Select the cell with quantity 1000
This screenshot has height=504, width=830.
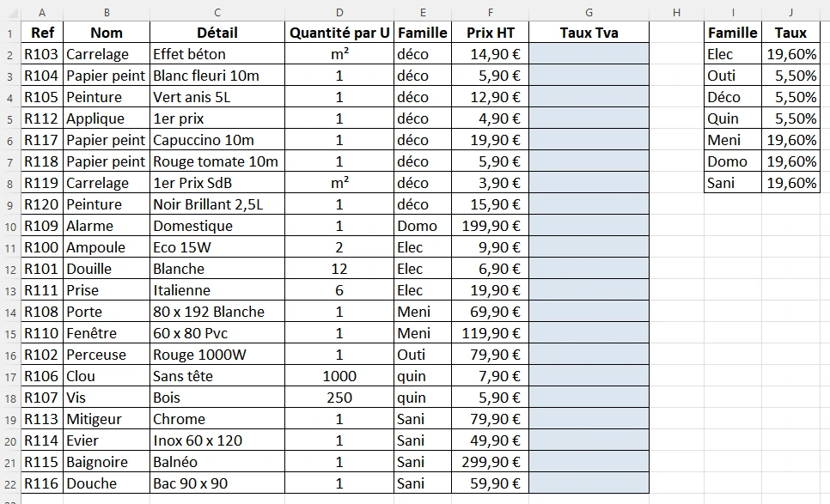[x=339, y=376]
